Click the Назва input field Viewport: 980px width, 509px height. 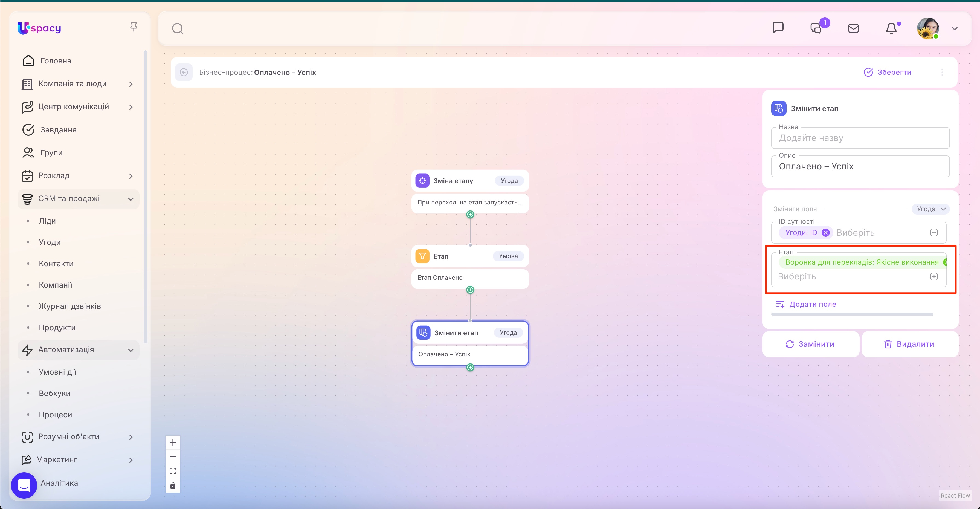click(x=860, y=138)
